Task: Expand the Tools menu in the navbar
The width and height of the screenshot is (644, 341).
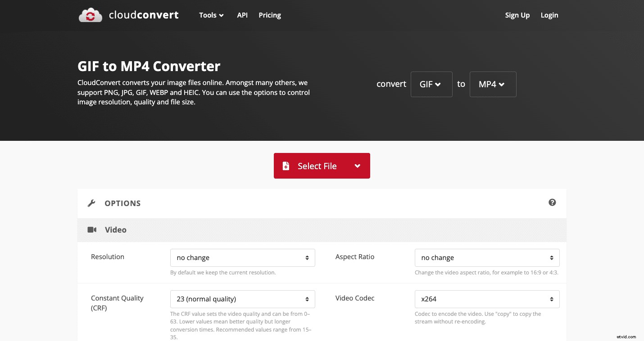Action: [211, 15]
